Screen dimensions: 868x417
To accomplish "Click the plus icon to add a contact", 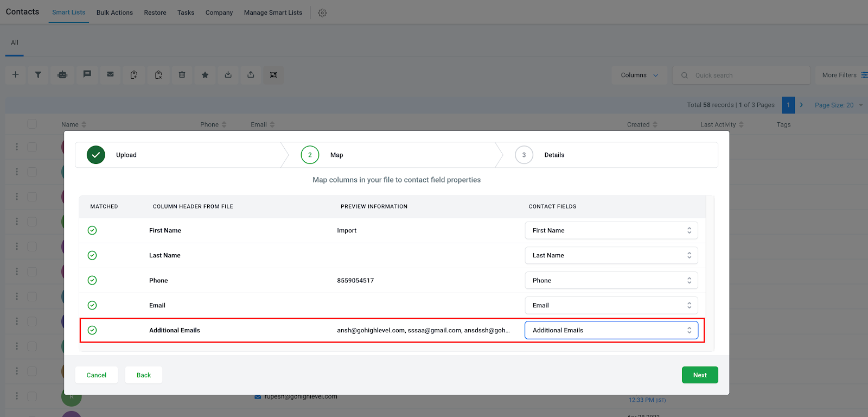I will coord(16,75).
